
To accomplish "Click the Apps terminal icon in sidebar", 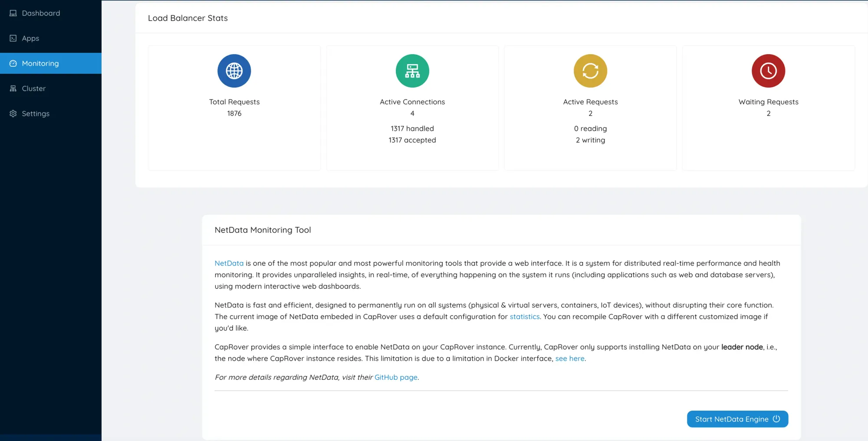I will pos(13,39).
